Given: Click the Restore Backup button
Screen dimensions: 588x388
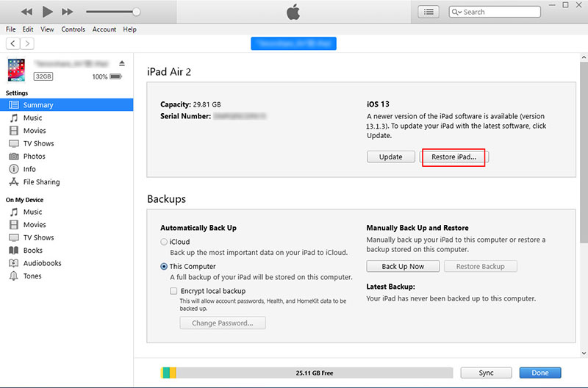Looking at the screenshot, I should 481,267.
